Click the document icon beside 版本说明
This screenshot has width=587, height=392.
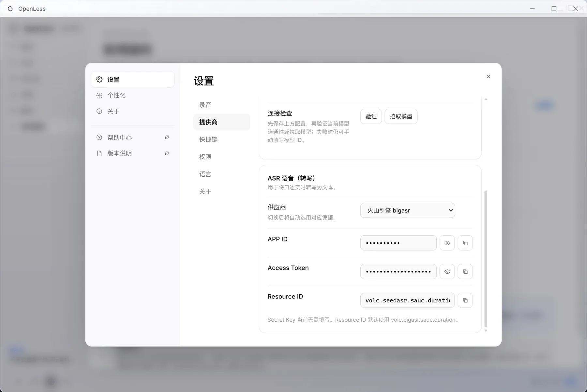point(99,153)
